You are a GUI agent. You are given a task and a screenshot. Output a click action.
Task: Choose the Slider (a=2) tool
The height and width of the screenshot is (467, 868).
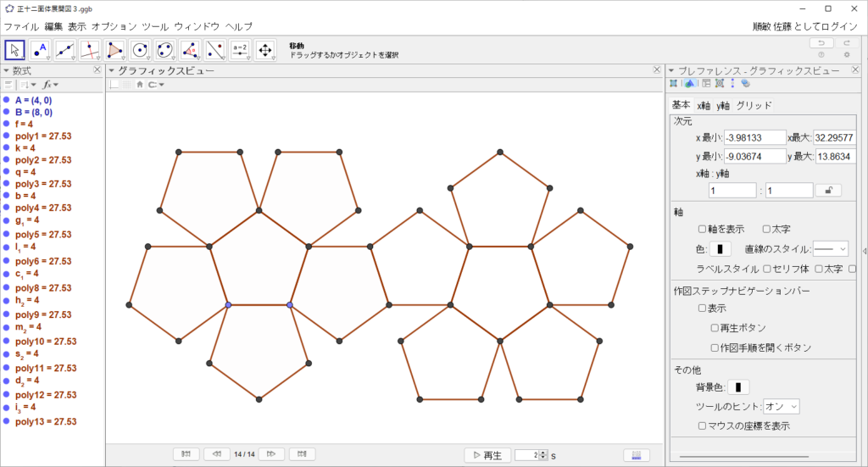[240, 51]
